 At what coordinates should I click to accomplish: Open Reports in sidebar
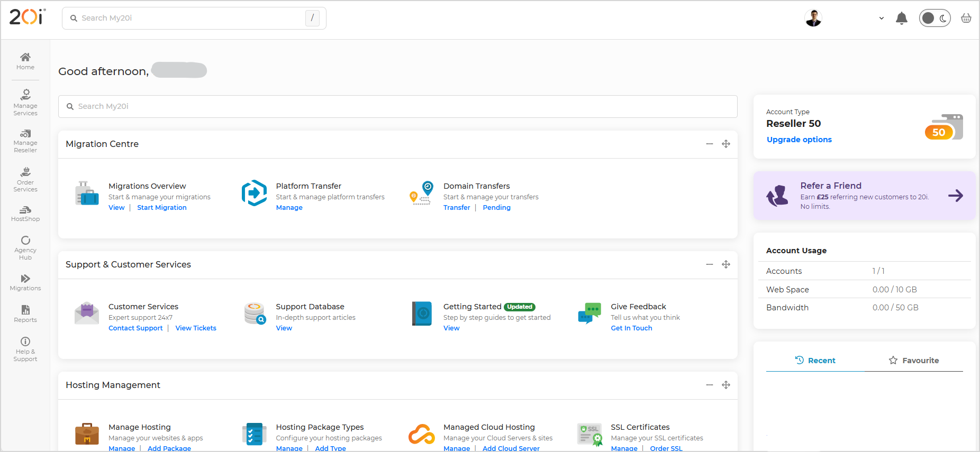tap(25, 313)
